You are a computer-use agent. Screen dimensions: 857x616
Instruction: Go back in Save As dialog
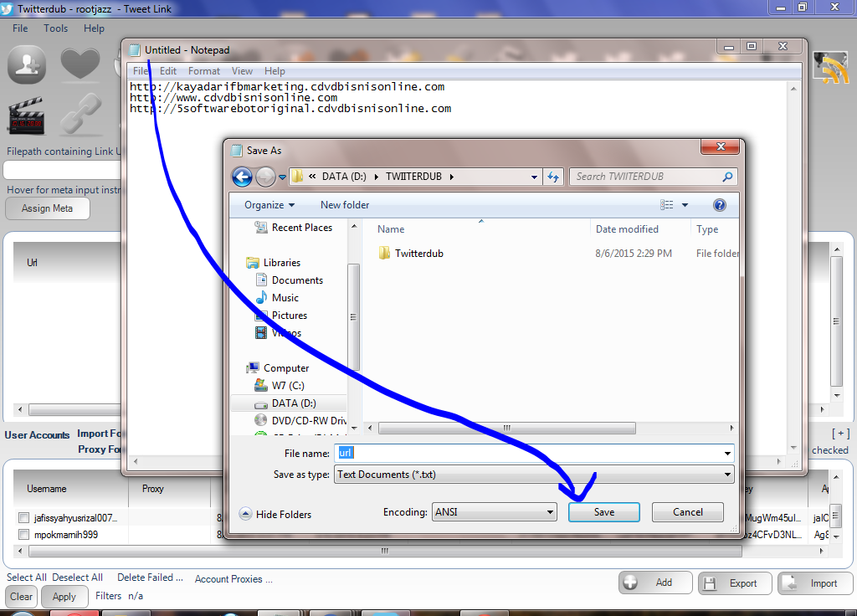point(242,177)
